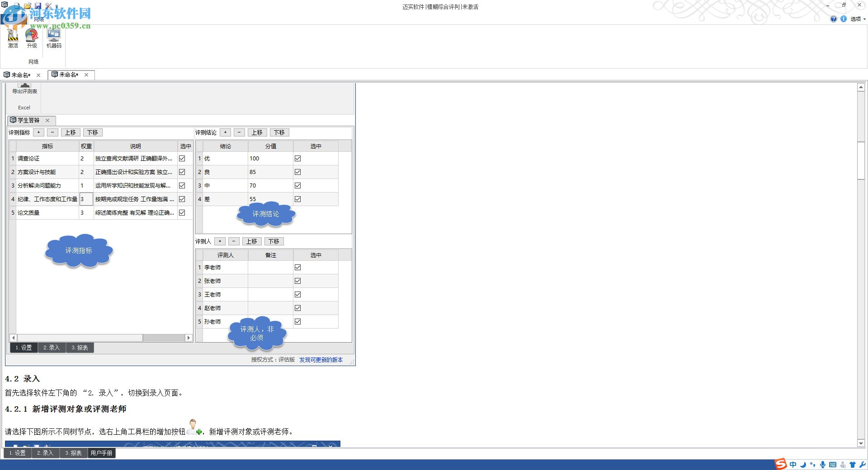868x470 pixels.
Task: Close the first 未命名* document tab
Action: tap(38, 75)
